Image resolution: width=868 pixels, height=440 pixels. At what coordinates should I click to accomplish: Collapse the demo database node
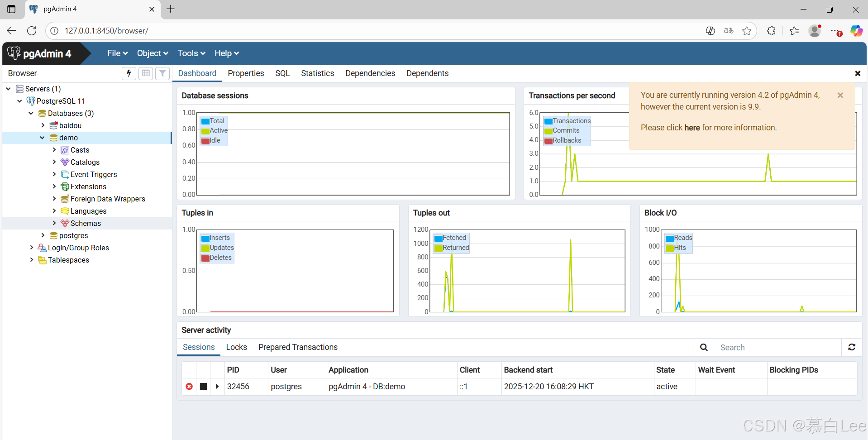[x=43, y=138]
